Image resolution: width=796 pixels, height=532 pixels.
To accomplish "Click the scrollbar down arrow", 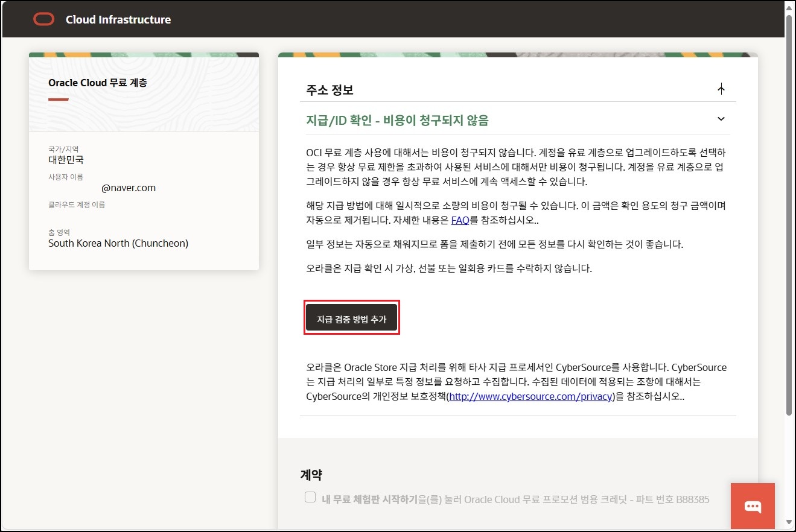I will click(789, 522).
